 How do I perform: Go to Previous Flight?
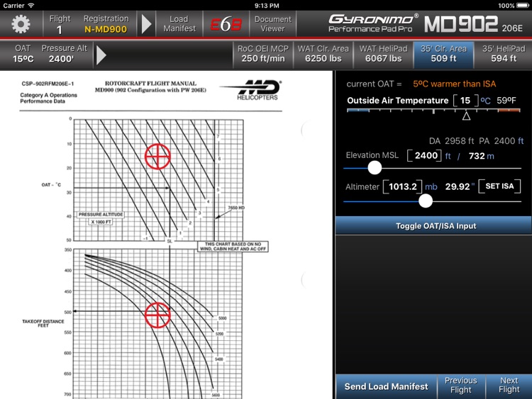point(461,385)
